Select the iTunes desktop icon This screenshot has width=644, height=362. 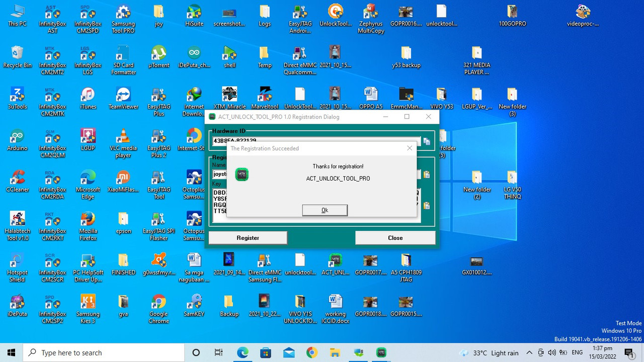(88, 99)
